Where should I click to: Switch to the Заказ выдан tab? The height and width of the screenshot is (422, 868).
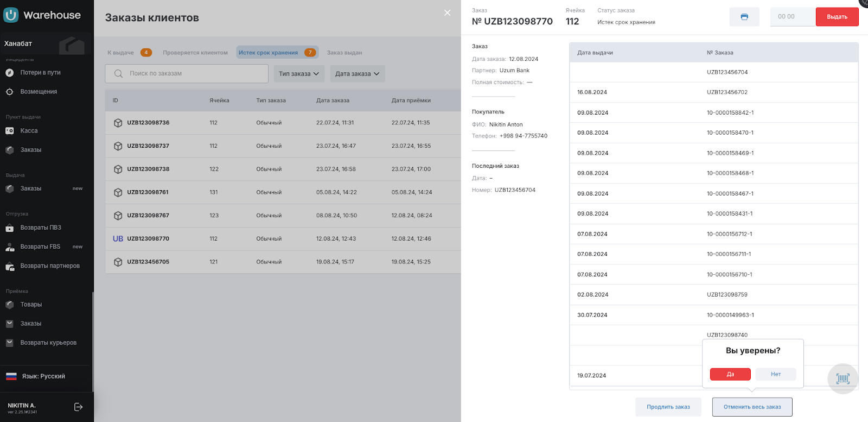pyautogui.click(x=344, y=53)
